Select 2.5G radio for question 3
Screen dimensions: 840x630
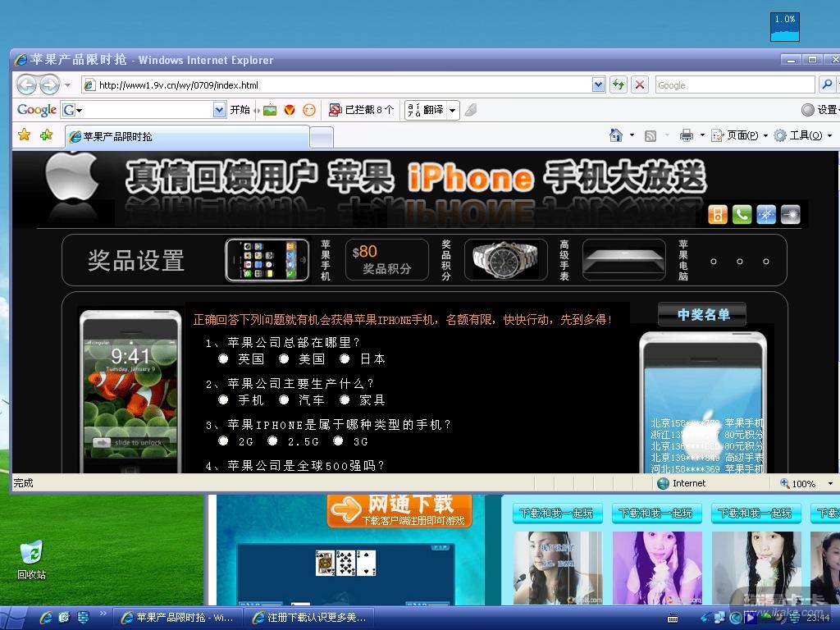point(272,441)
